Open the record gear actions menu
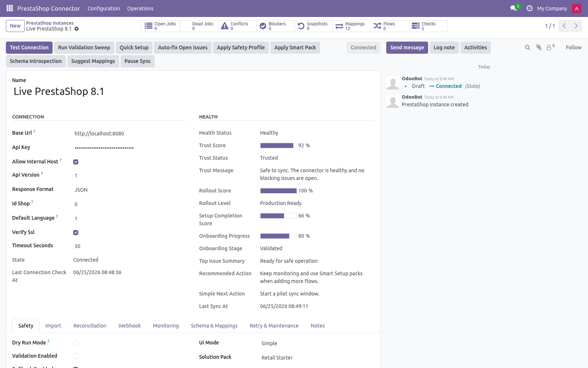Viewport: 588px width, 368px height. 76,29
